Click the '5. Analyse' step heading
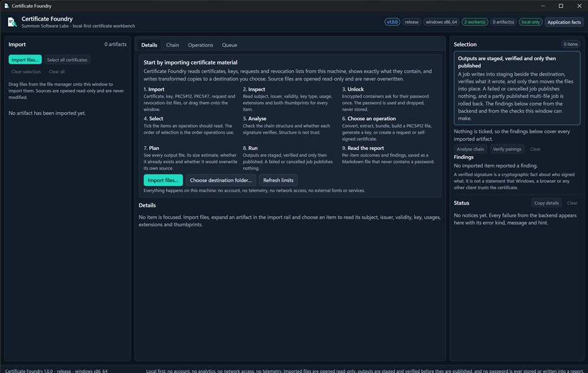The height and width of the screenshot is (373, 588). click(x=254, y=118)
